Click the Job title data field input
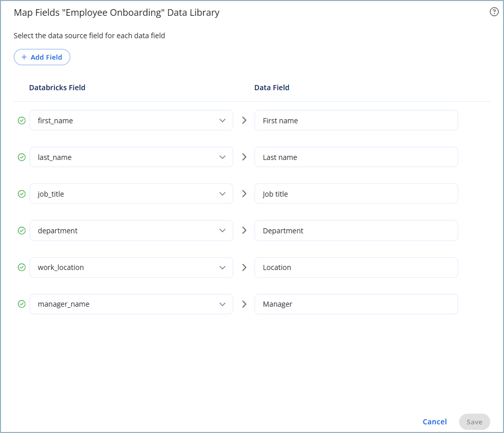This screenshot has width=504, height=433. (x=356, y=194)
